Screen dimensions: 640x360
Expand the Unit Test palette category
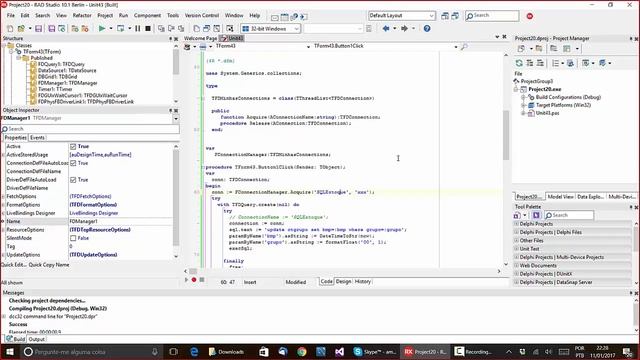pyautogui.click(x=516, y=249)
